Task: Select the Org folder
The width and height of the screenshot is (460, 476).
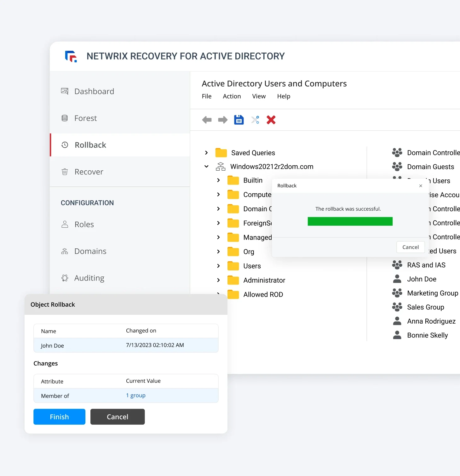Action: pos(241,252)
